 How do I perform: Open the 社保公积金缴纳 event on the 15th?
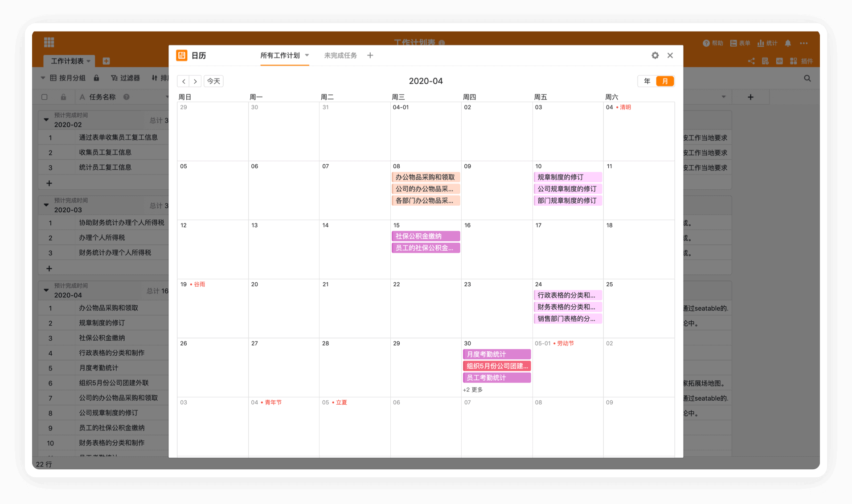pos(426,236)
